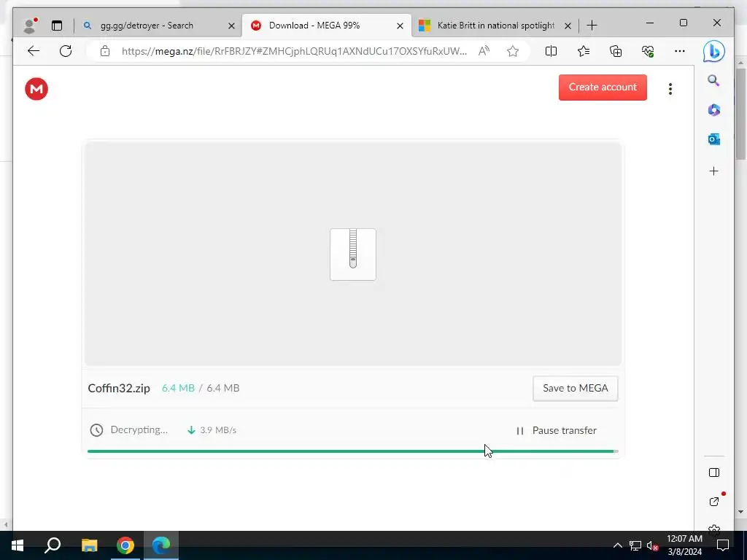Screen dimensions: 747x560
Task: Open Windows taskbar search
Action: [53, 545]
